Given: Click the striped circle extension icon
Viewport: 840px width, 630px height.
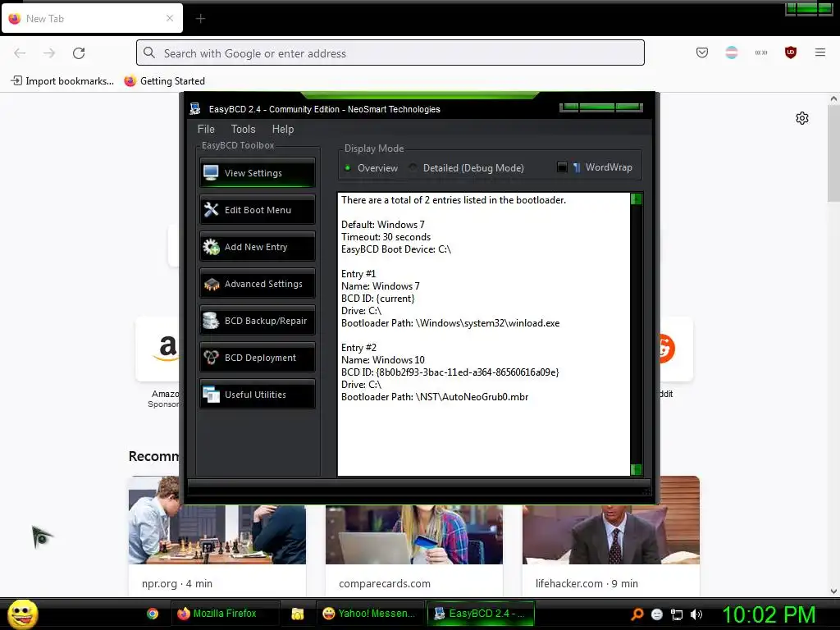Looking at the screenshot, I should (731, 52).
